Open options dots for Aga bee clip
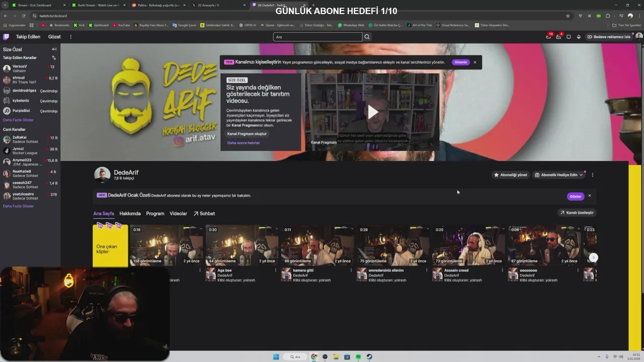The height and width of the screenshot is (362, 644). pos(276,270)
